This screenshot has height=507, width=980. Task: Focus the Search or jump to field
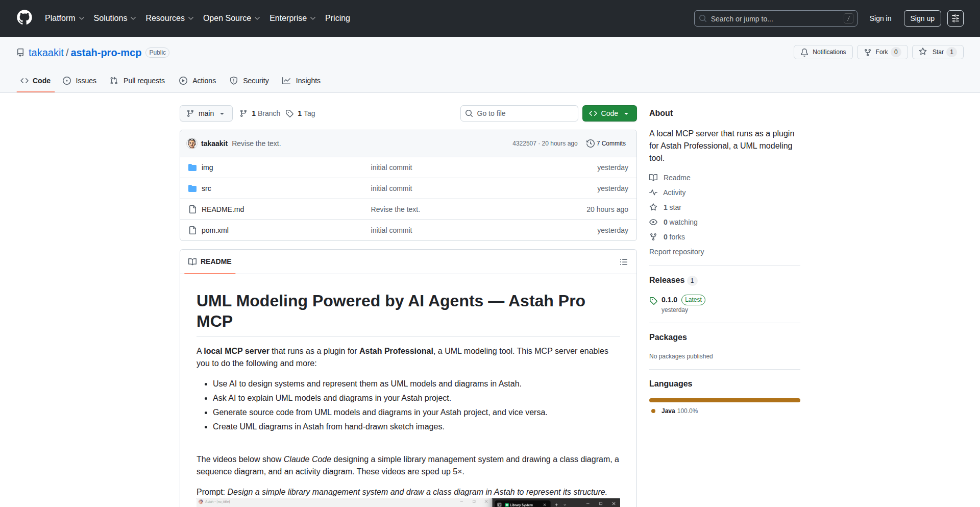tap(775, 18)
